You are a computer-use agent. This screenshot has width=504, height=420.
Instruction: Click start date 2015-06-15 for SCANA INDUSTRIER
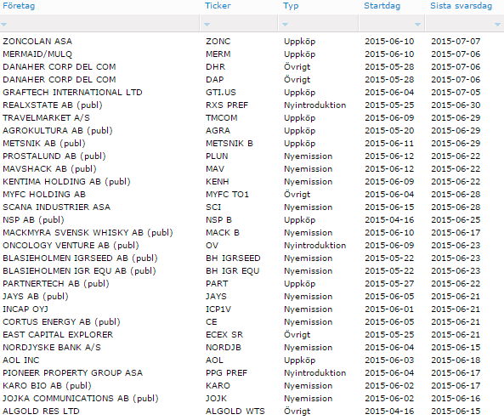[389, 207]
